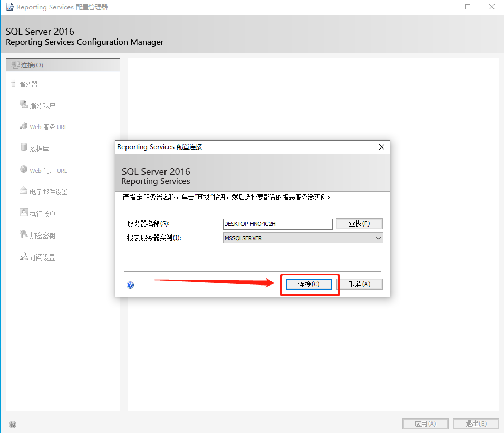Open the 报表服务器实例 dropdown arrow
The width and height of the screenshot is (504, 433).
[379, 238]
